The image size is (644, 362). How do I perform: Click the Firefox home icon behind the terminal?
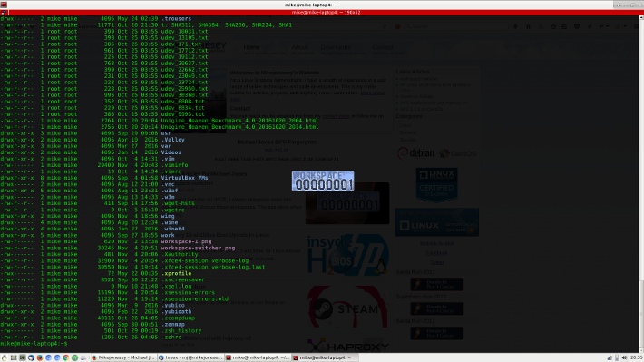pyautogui.click(x=528, y=26)
